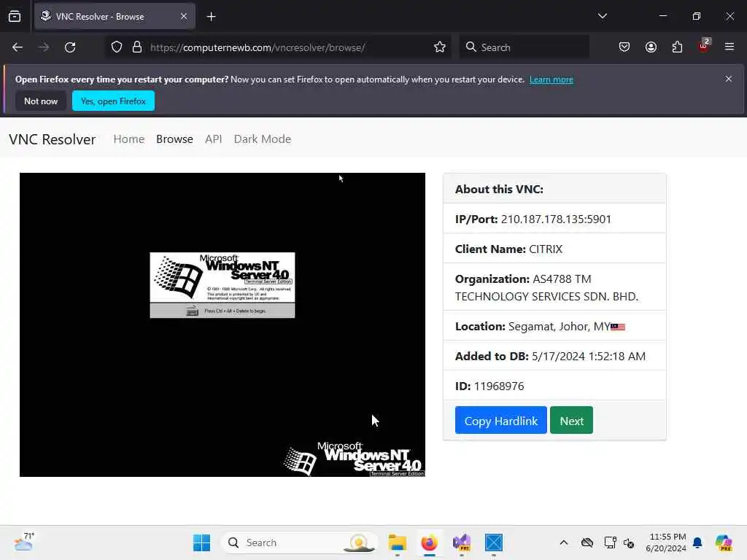
Task: Select Added to DB date text
Action: [589, 357]
